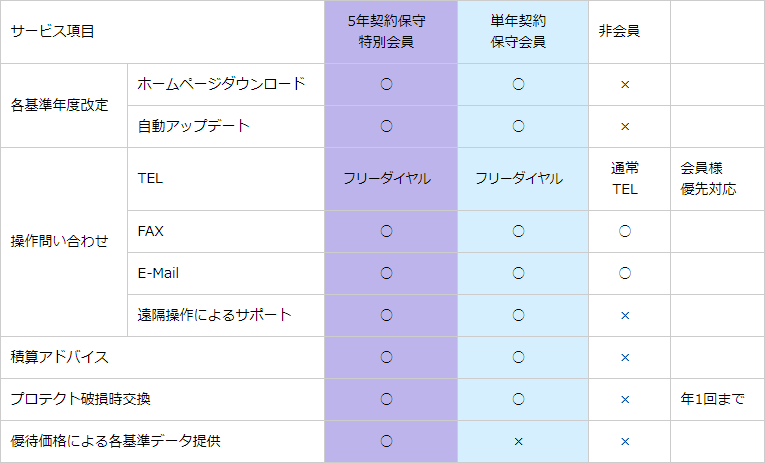Click the 非会員 column header
This screenshot has width=765, height=463.
619,31
